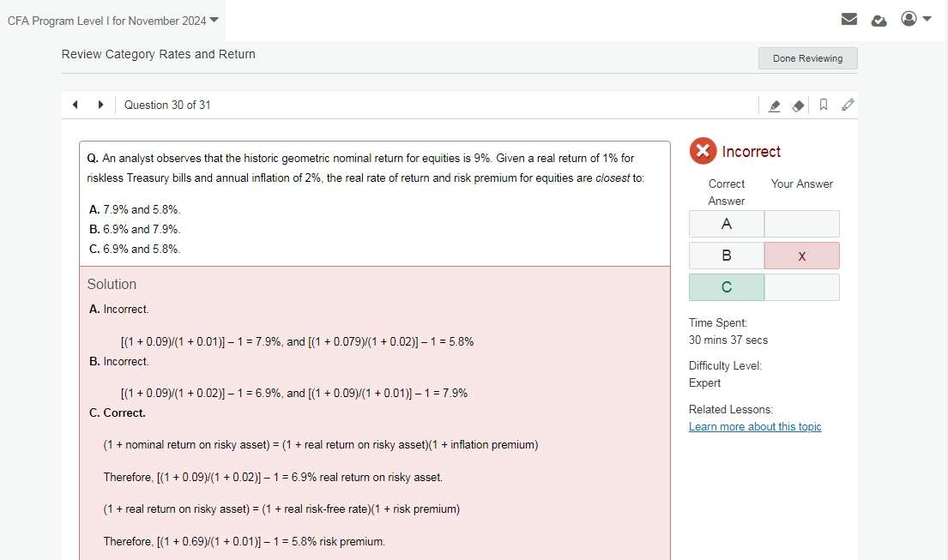Select the eraser tool

pos(798,105)
